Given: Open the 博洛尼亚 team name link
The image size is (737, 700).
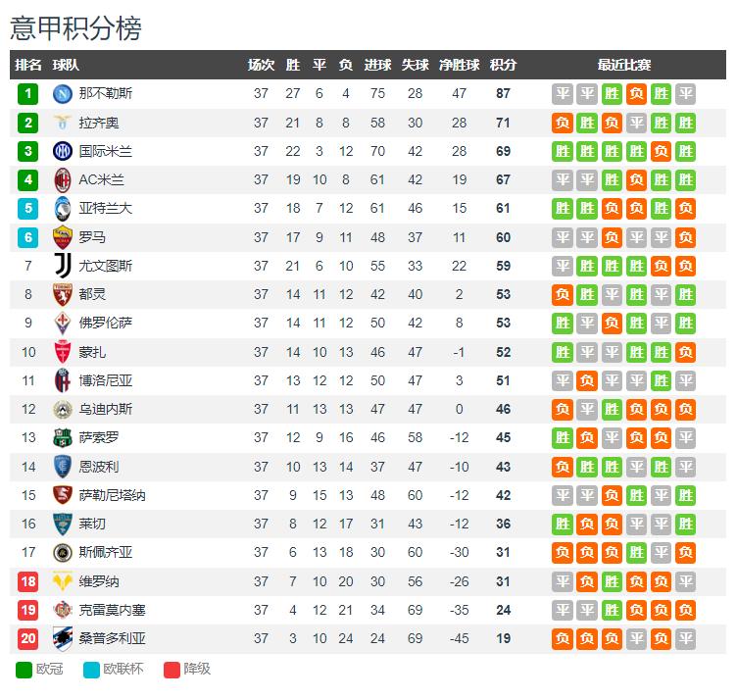Looking at the screenshot, I should pyautogui.click(x=105, y=380).
